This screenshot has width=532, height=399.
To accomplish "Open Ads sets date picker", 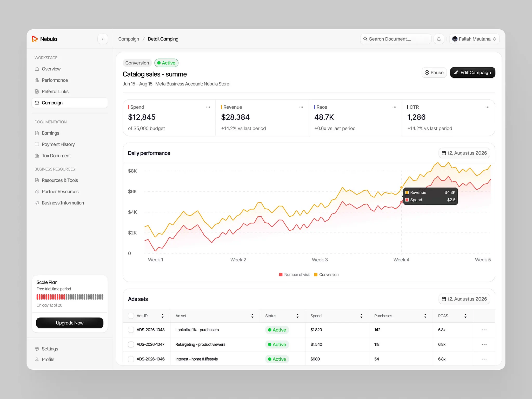I will click(464, 299).
